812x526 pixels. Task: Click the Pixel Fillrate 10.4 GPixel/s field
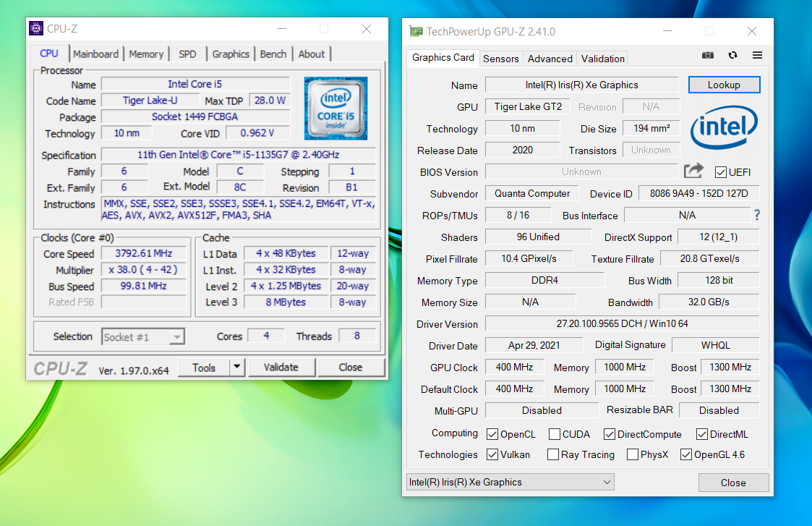pyautogui.click(x=529, y=258)
